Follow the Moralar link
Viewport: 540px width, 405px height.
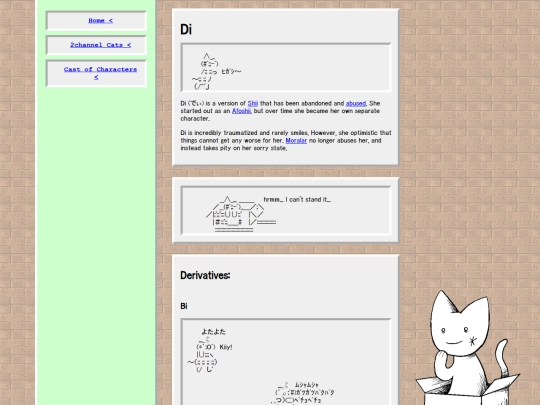[x=296, y=141]
